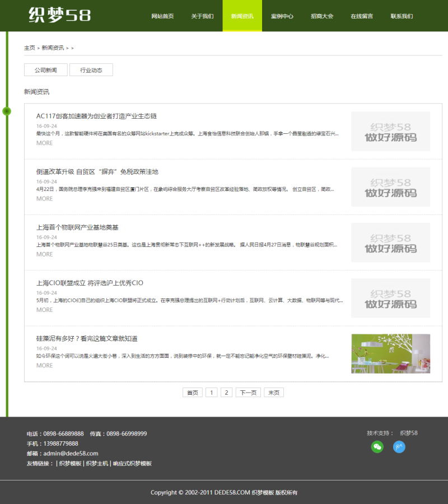Open article 上海首个物联网产业基地奠基
Viewport: 448px width, 504px height.
(x=77, y=227)
